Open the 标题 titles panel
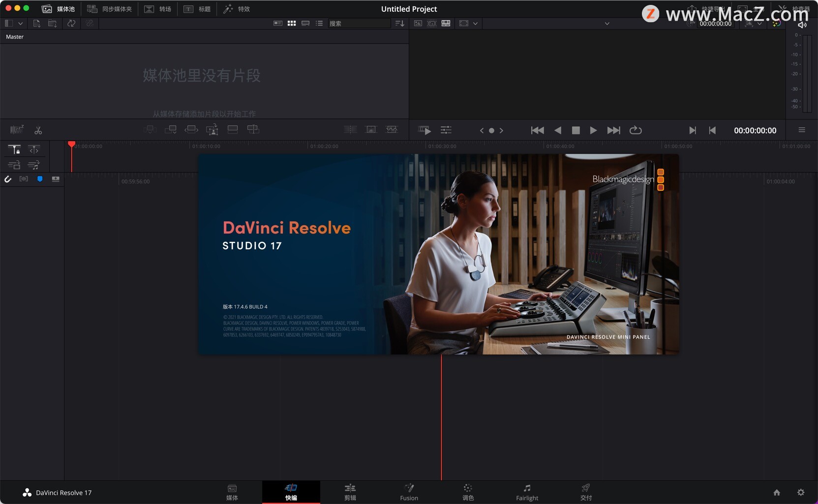Screen dimensions: 818x504 pos(197,9)
